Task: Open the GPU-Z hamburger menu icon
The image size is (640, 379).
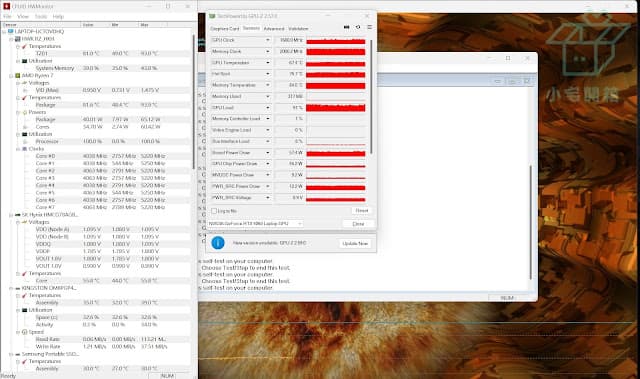Action: click(369, 27)
